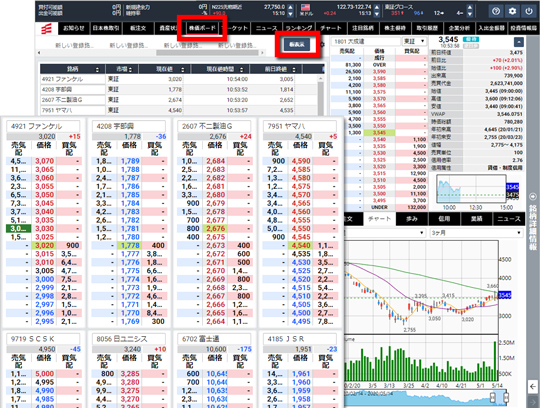Switch to 業績 tab under order book
Viewport: 540px width, 408px height.
click(x=476, y=219)
